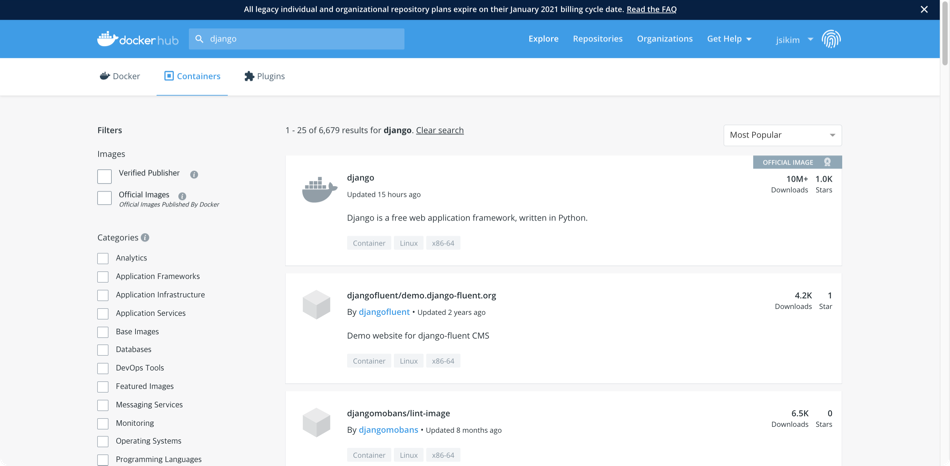Go to Explore in the navbar
The image size is (950, 466).
pyautogui.click(x=543, y=39)
